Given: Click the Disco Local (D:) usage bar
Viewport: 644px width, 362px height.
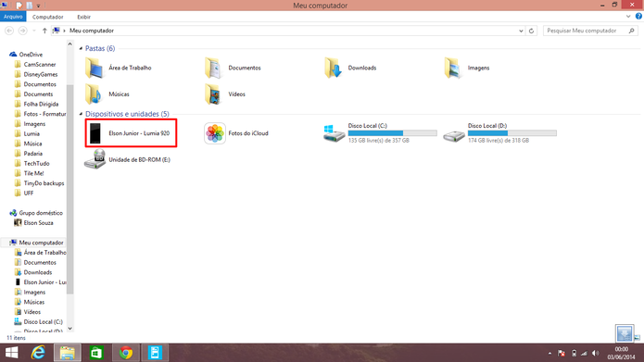Looking at the screenshot, I should point(511,133).
